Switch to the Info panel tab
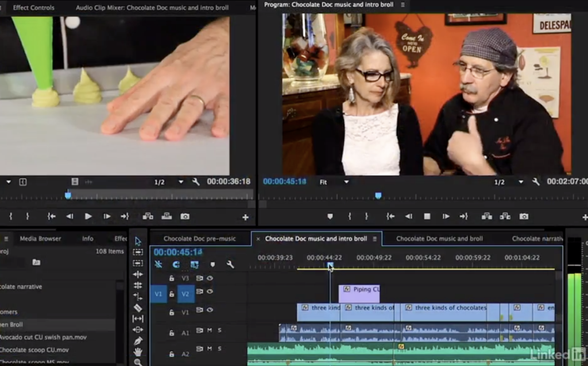 [x=87, y=239]
